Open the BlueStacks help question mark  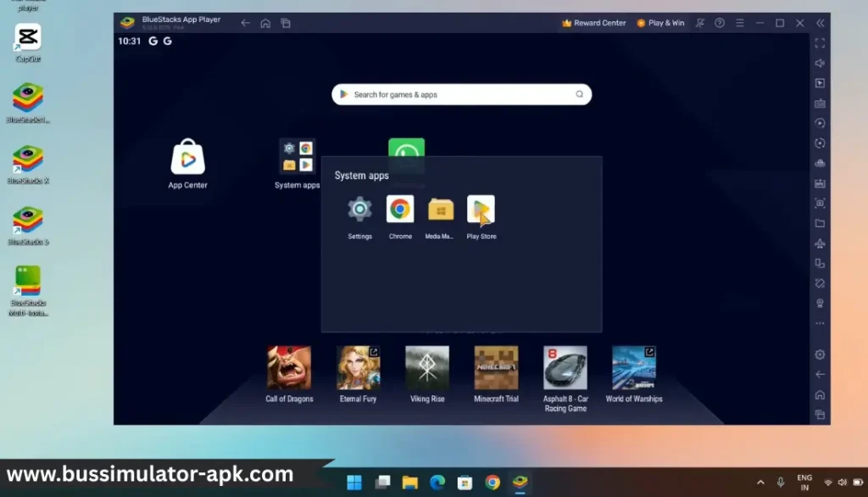720,23
